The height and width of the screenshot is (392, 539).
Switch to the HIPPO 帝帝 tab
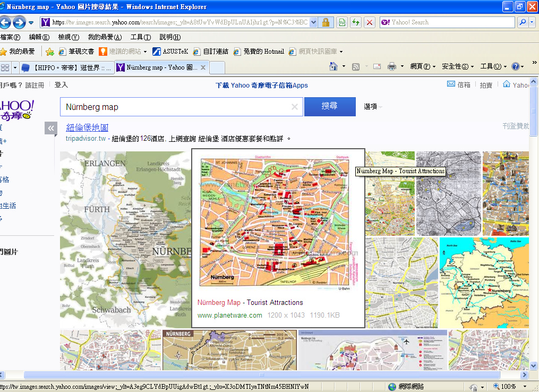(66, 67)
